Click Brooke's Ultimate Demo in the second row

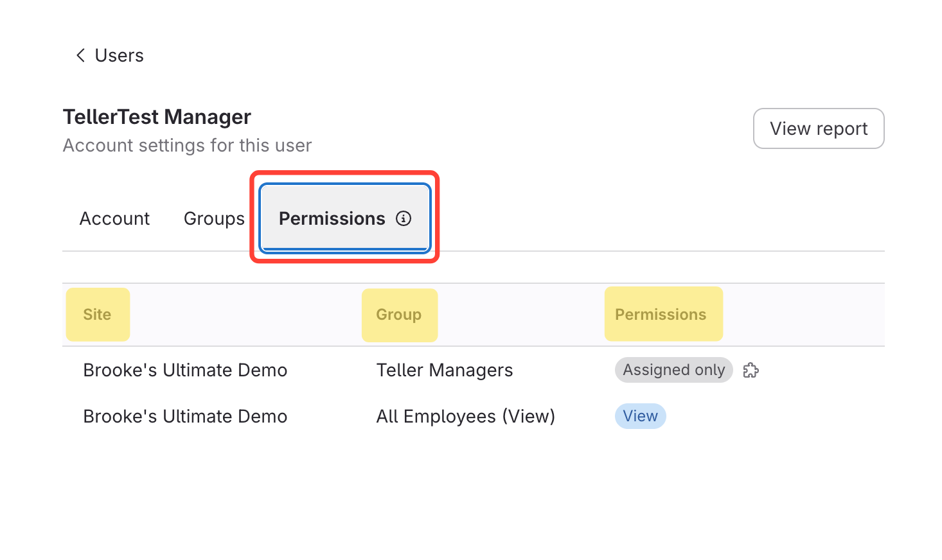pyautogui.click(x=185, y=417)
